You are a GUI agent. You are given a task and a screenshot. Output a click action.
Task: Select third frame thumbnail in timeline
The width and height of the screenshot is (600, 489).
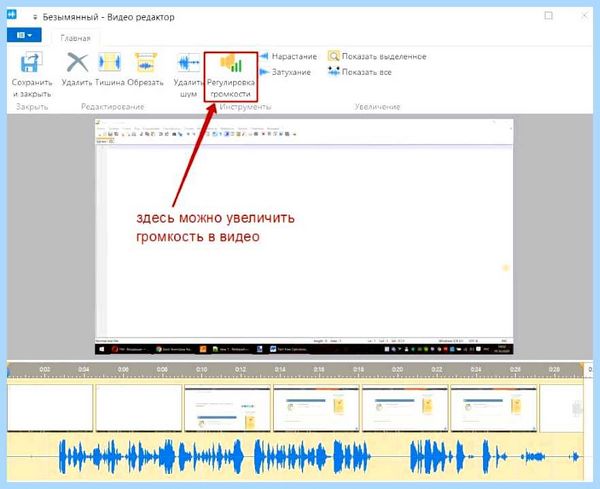pos(227,408)
